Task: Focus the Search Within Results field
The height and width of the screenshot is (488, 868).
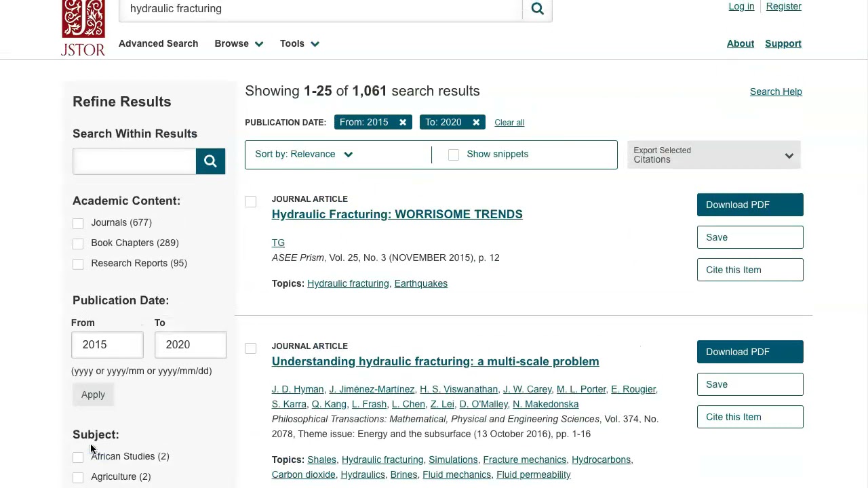Action: (134, 161)
